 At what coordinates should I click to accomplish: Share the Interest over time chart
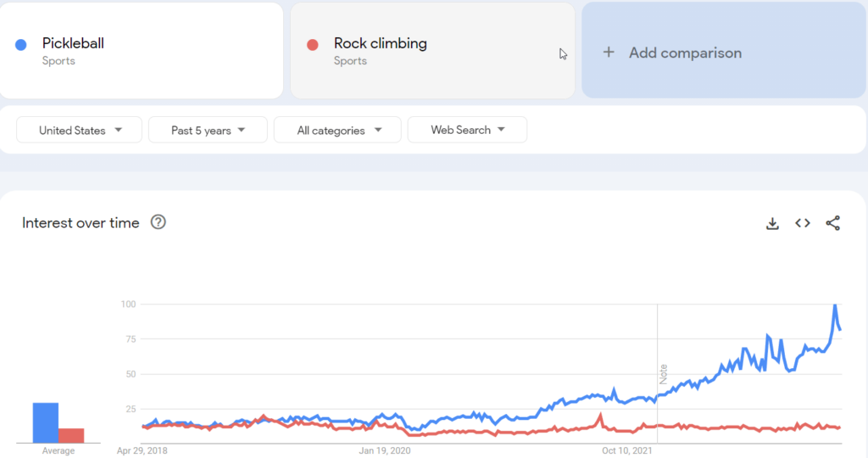click(x=832, y=223)
